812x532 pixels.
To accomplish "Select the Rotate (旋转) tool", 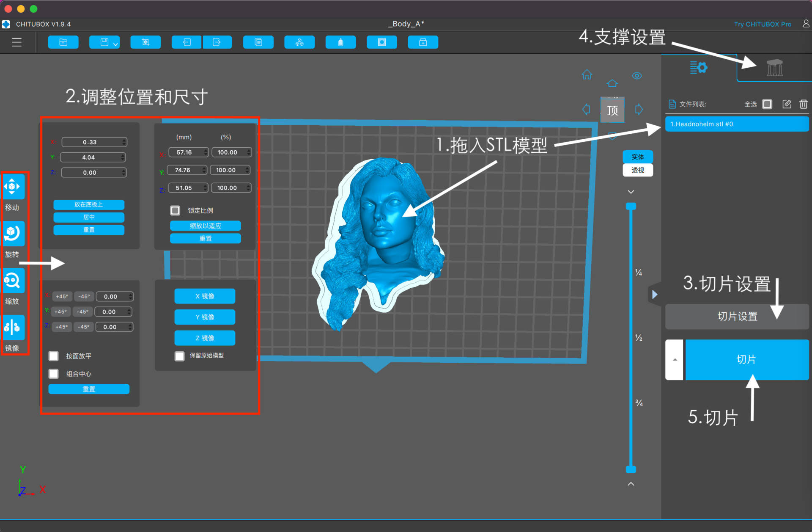I will (x=13, y=234).
